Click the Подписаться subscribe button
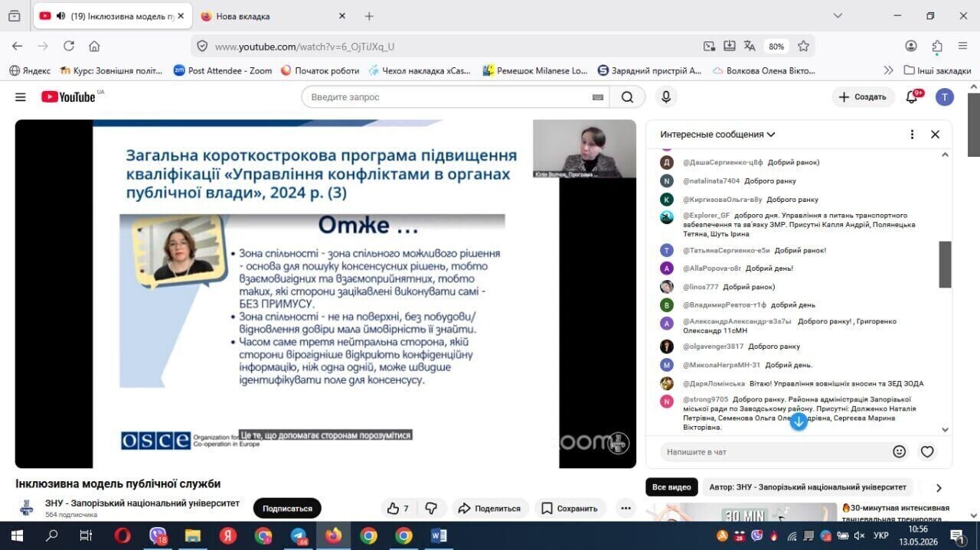This screenshot has width=980, height=550. (287, 508)
